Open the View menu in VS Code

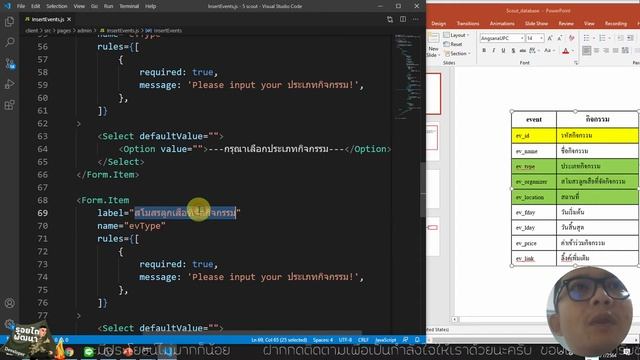(x=79, y=6)
